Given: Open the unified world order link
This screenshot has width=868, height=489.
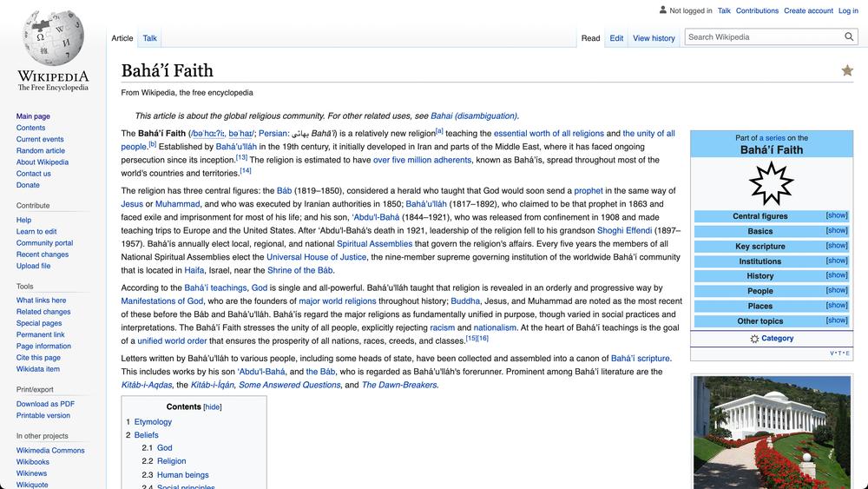Looking at the screenshot, I should tap(172, 341).
